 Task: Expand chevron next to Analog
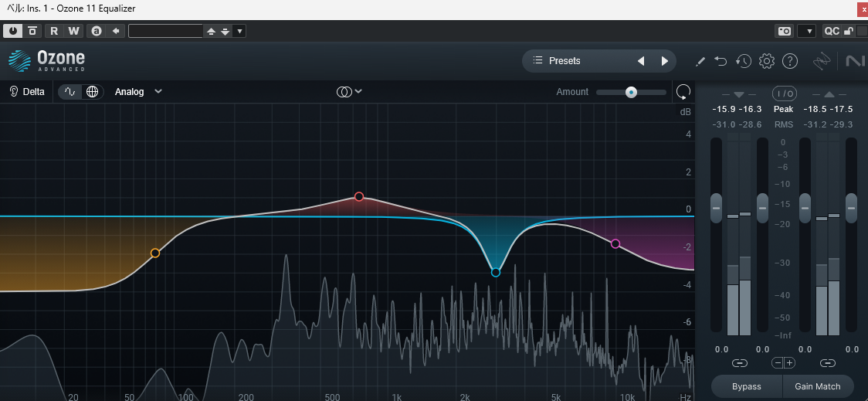tap(158, 91)
